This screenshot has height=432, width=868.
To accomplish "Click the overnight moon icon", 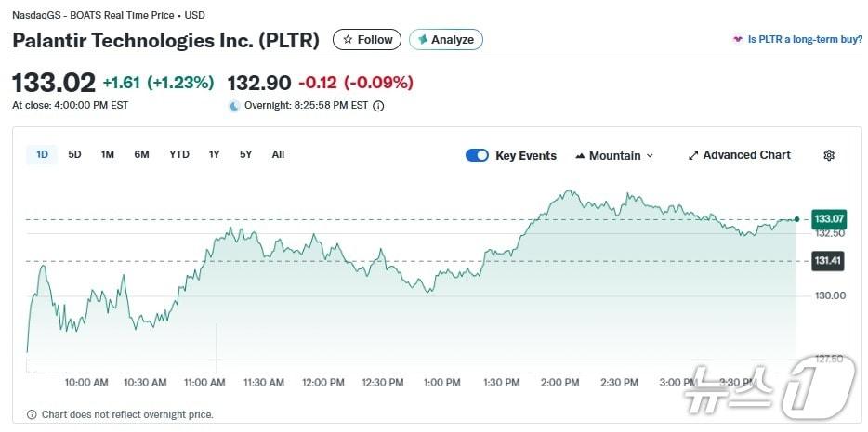I will coord(234,106).
